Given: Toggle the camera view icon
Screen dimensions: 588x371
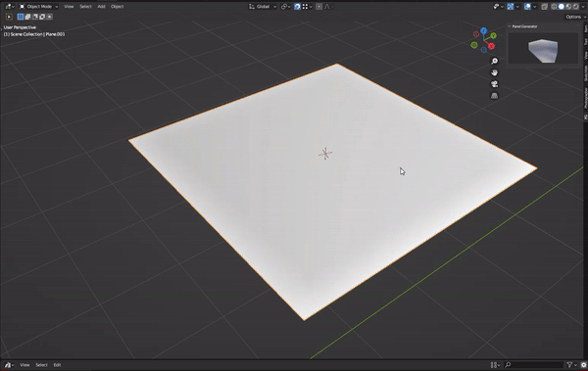Looking at the screenshot, I should click(x=494, y=84).
